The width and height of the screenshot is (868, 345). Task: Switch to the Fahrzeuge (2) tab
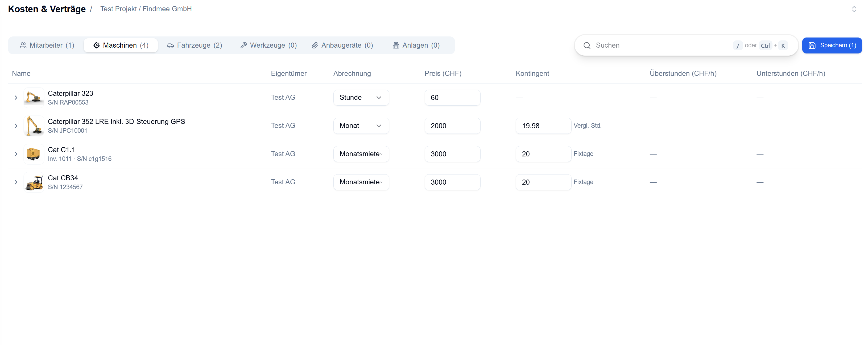pos(195,45)
